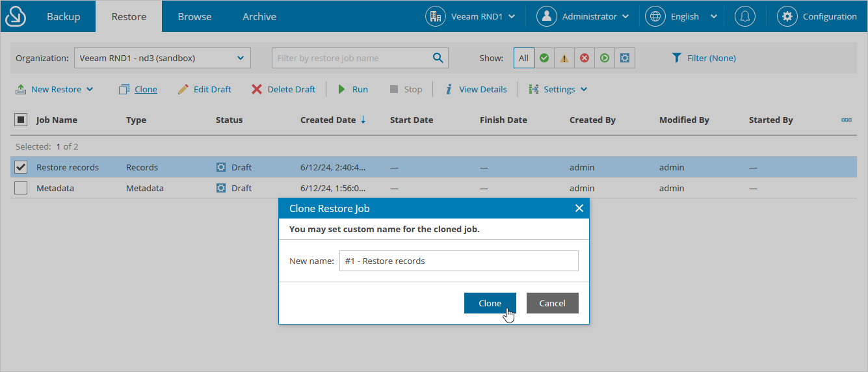Open the Settings dropdown menu

(558, 89)
